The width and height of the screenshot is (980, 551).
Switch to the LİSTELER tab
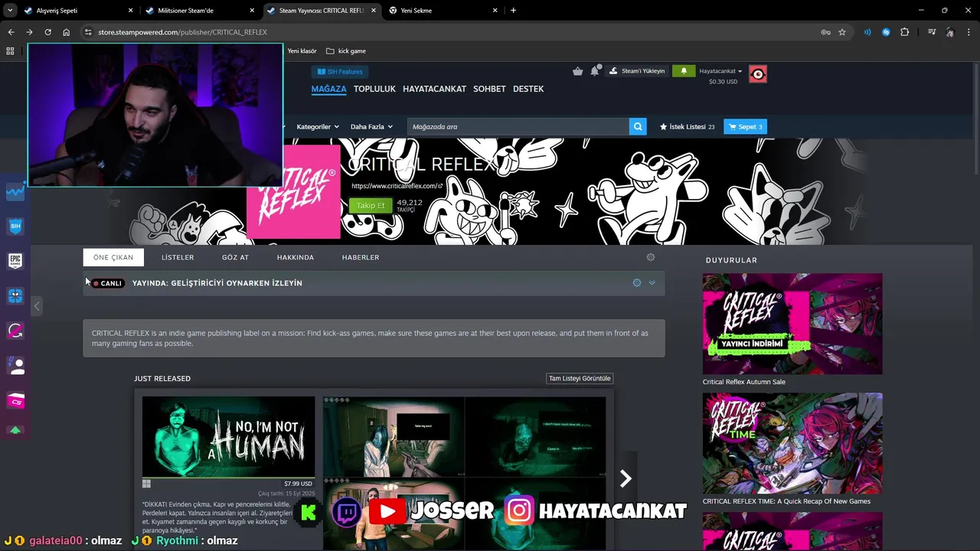[178, 257]
